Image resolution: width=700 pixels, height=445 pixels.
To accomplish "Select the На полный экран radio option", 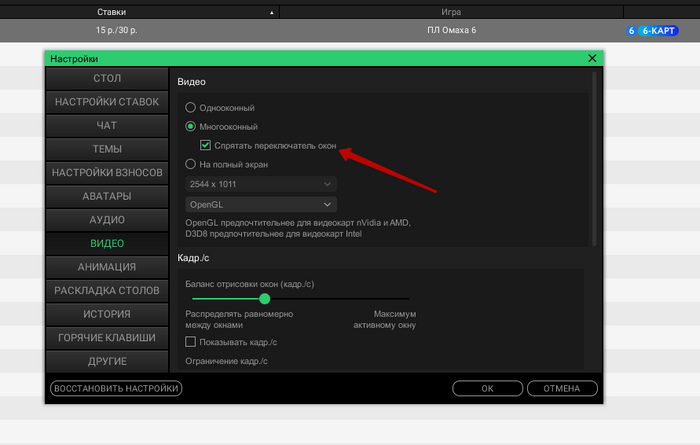I will coord(191,164).
